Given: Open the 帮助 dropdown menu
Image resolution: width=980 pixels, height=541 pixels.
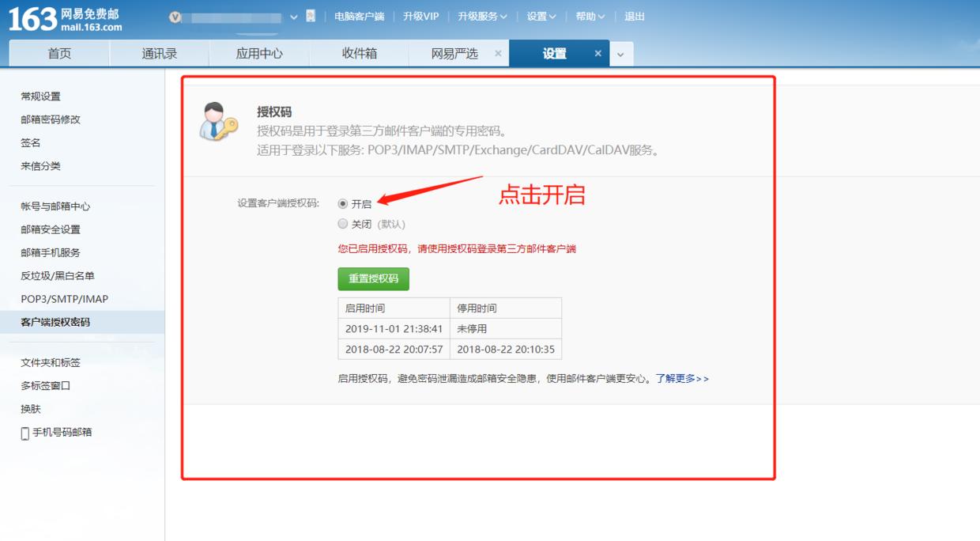Looking at the screenshot, I should (x=590, y=16).
